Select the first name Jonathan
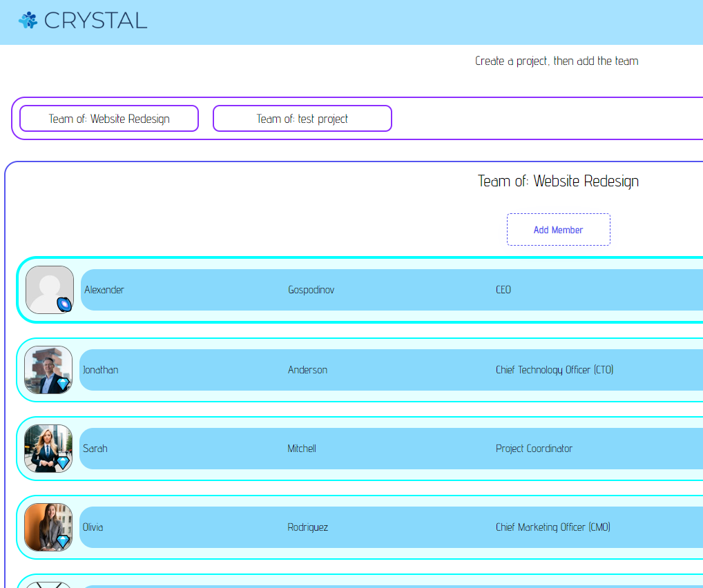 point(100,370)
